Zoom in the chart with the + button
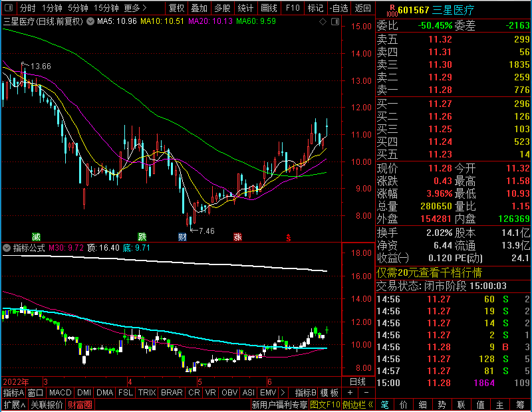 coord(350,393)
